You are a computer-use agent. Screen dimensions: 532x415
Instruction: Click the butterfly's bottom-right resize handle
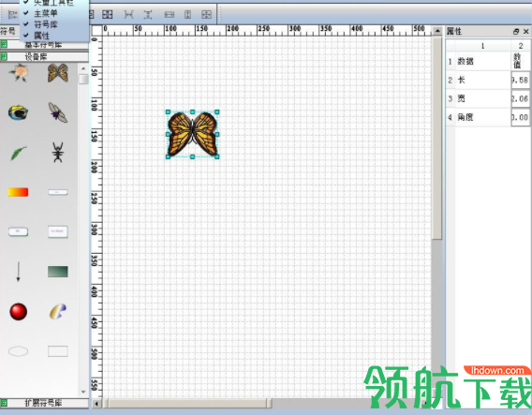point(217,156)
